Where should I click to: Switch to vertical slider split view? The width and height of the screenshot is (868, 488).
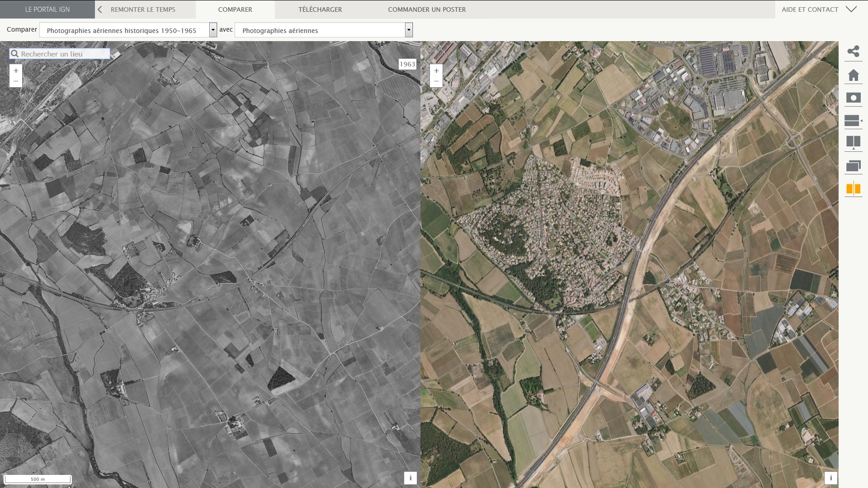click(x=853, y=143)
